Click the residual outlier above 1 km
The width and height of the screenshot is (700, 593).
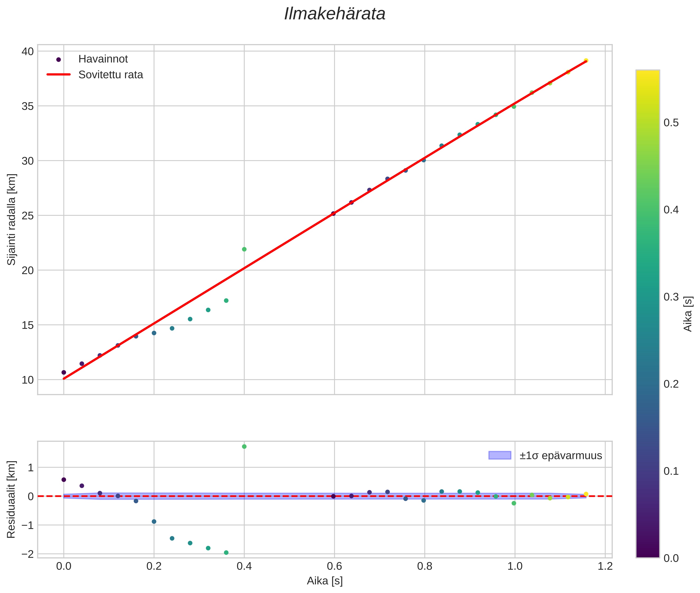244,446
